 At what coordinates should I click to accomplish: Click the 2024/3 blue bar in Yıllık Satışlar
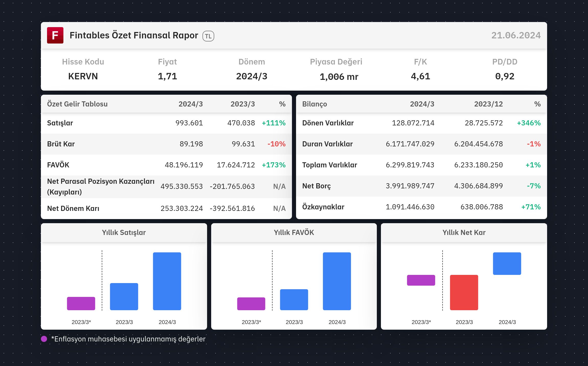click(x=167, y=281)
